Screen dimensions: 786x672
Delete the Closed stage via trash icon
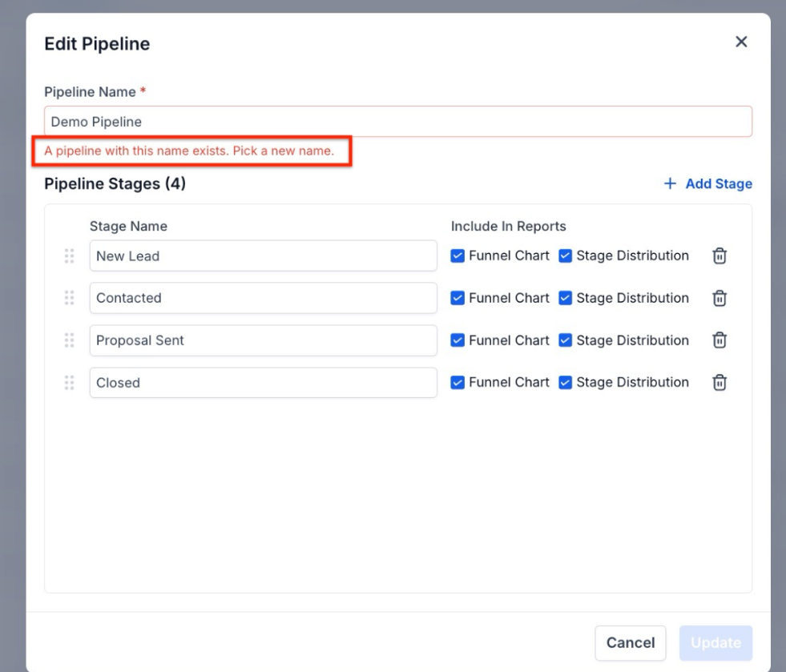point(719,383)
